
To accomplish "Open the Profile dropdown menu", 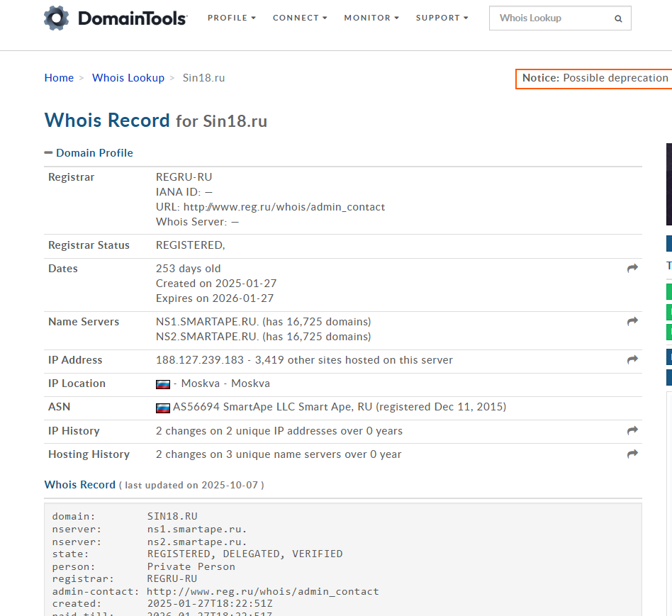I will 232,18.
